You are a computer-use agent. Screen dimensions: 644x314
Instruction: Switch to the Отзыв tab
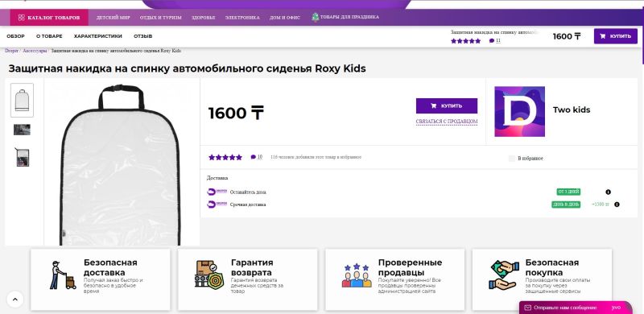pos(143,36)
